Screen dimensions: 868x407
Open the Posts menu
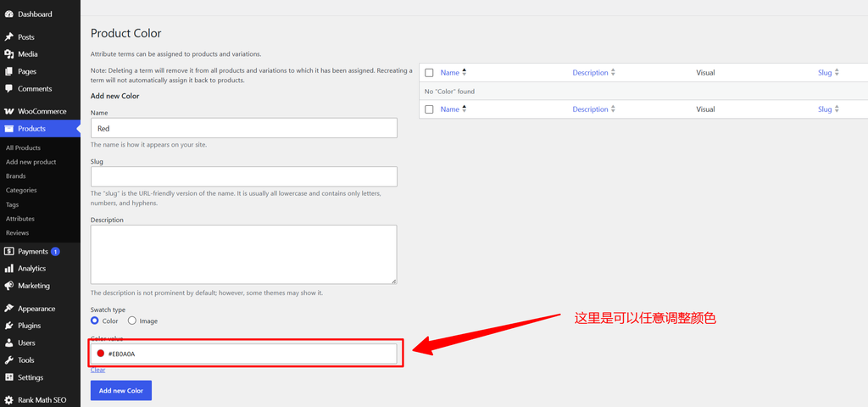[26, 37]
